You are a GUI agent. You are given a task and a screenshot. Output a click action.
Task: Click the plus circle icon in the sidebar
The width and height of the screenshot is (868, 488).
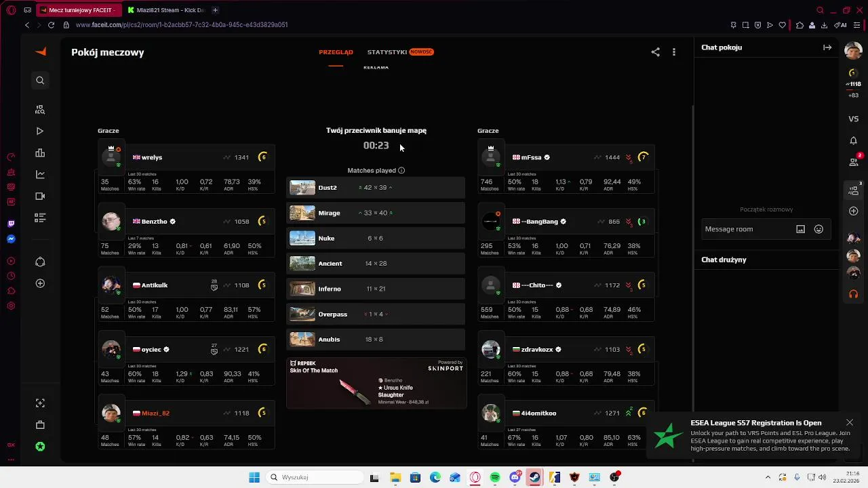[40, 283]
